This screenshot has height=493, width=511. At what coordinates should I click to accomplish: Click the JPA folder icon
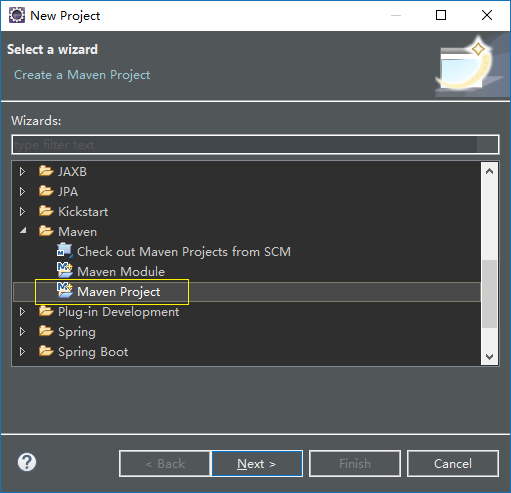point(46,191)
